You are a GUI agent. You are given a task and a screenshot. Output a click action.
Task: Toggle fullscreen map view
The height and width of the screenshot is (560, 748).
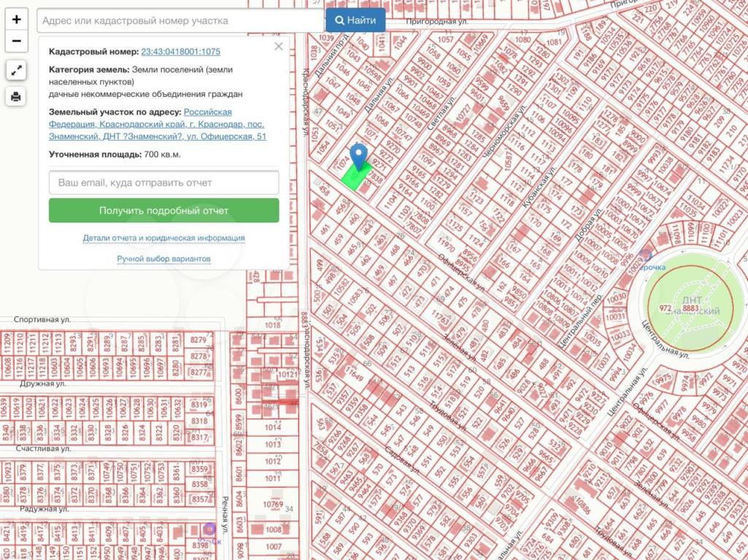[16, 71]
